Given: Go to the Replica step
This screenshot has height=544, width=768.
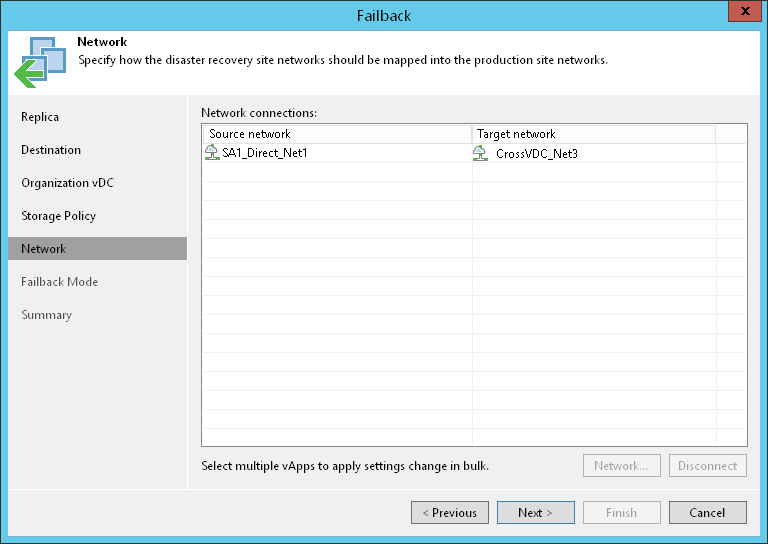Looking at the screenshot, I should pos(40,117).
